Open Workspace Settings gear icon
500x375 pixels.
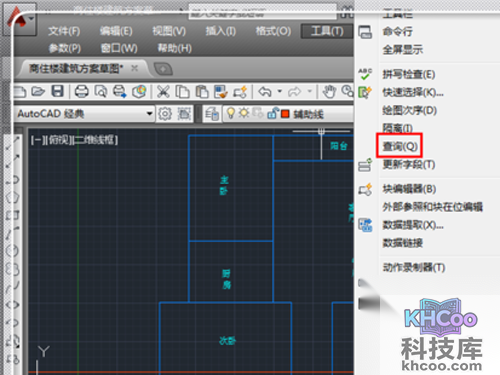[165, 114]
